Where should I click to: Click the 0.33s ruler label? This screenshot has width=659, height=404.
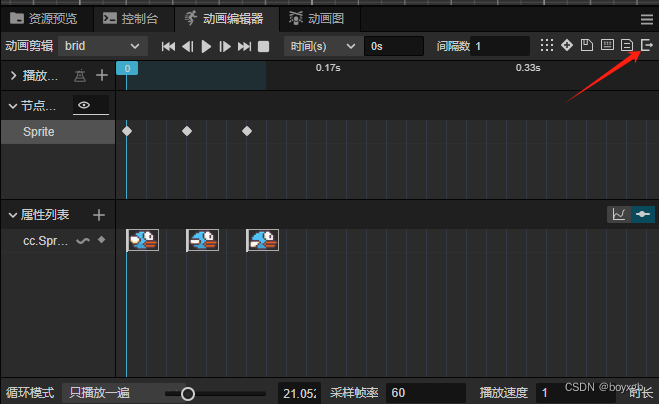(528, 68)
